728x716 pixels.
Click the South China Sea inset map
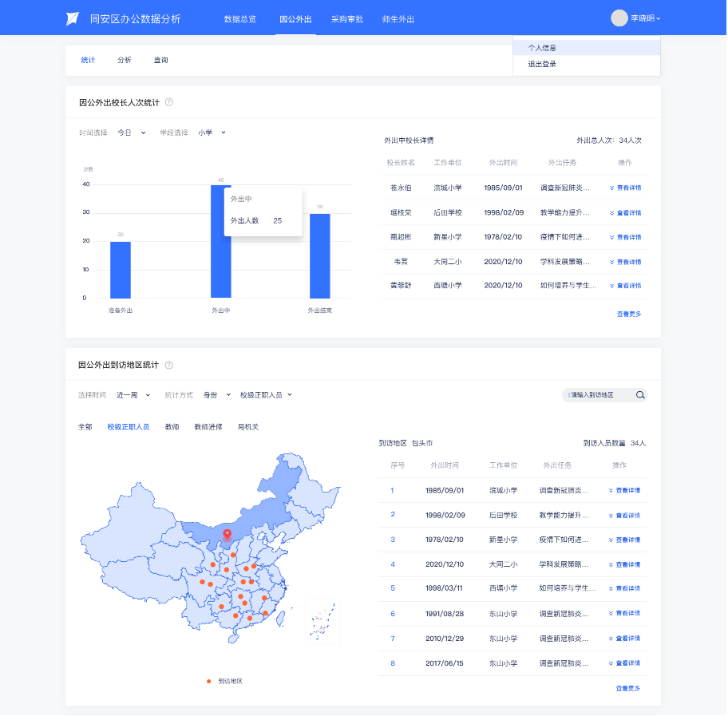(322, 622)
